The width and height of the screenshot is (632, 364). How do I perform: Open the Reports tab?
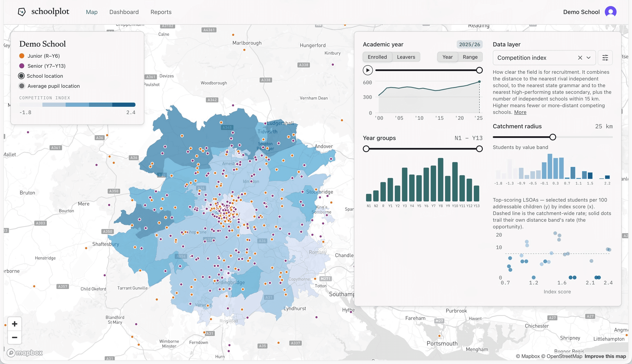[161, 12]
